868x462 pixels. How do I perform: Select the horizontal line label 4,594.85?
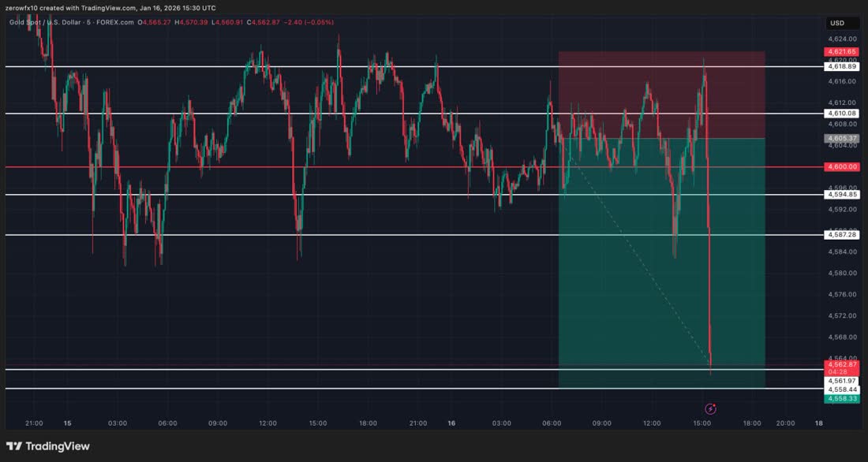842,194
